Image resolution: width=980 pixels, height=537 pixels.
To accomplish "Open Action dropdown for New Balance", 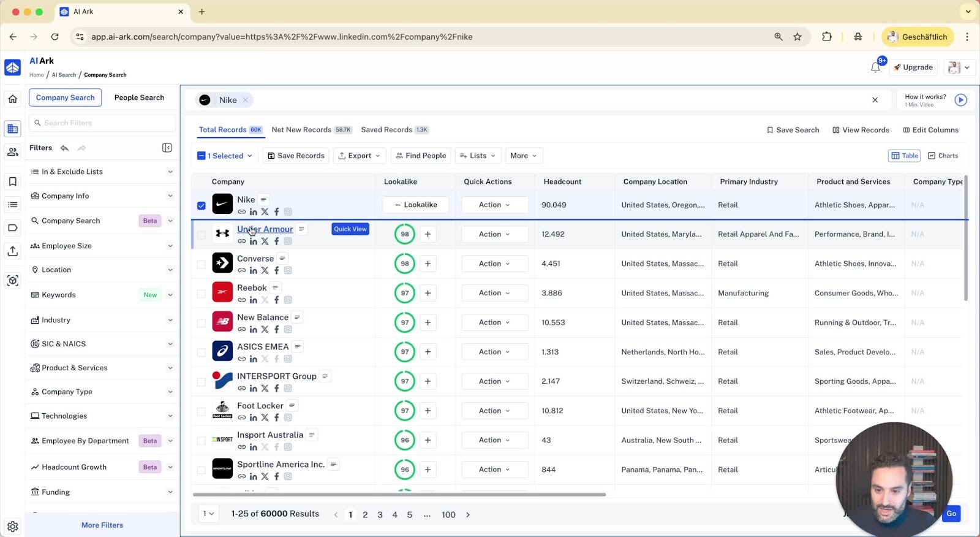I will [x=494, y=322].
